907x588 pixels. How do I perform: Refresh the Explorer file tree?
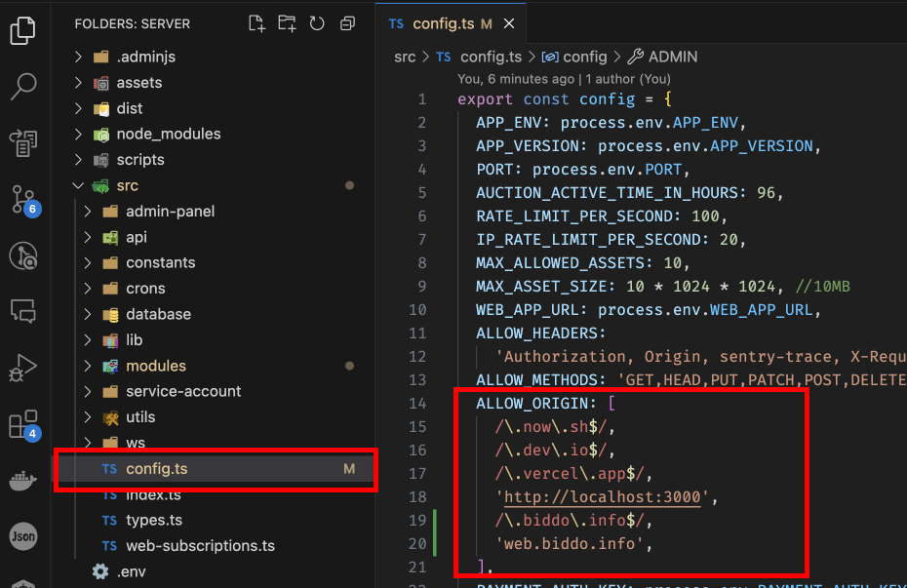317,23
